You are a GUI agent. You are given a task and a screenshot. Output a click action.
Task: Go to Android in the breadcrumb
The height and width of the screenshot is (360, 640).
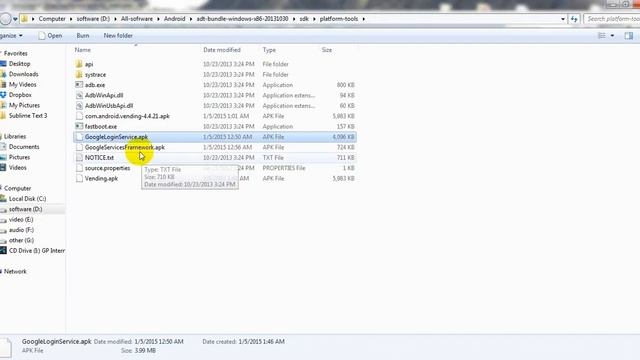pyautogui.click(x=174, y=19)
